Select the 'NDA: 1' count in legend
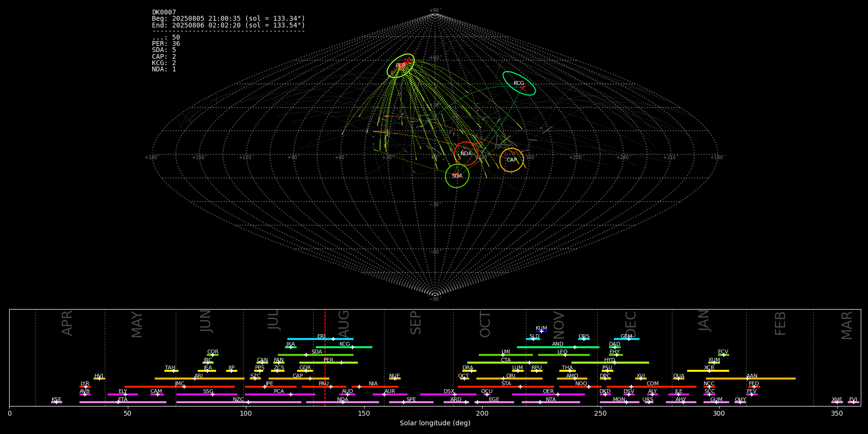868x434 pixels. [164, 69]
